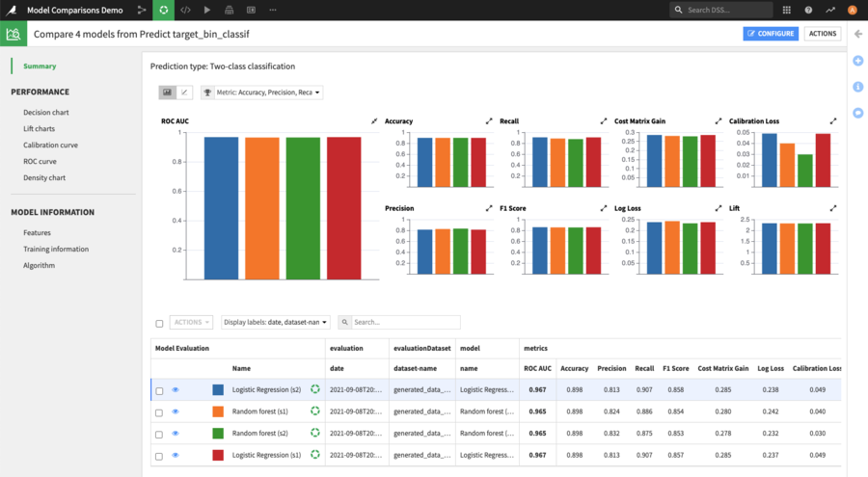Viewport: 868px width, 477px height.
Task: Click the plus icon in right sidebar
Action: click(x=858, y=61)
